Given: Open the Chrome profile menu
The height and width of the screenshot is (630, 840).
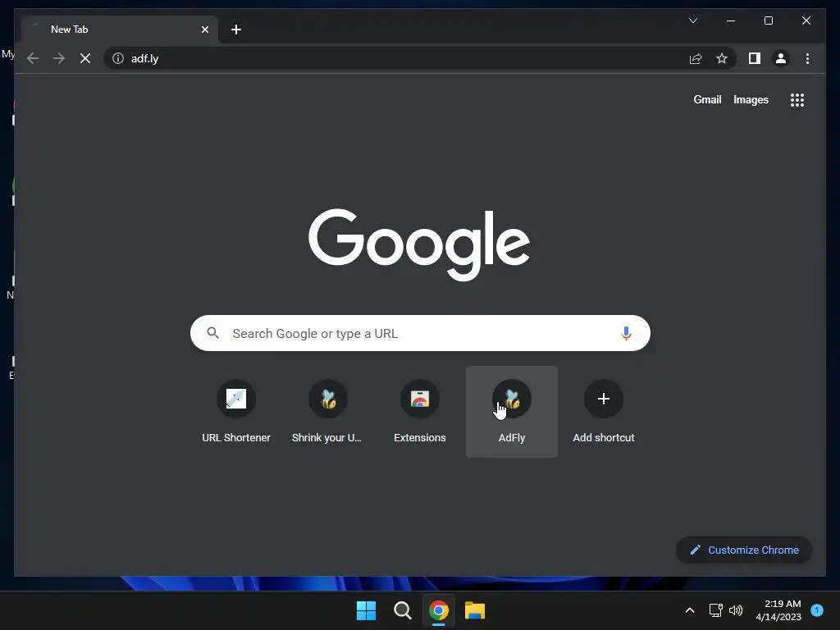Looking at the screenshot, I should coord(781,58).
